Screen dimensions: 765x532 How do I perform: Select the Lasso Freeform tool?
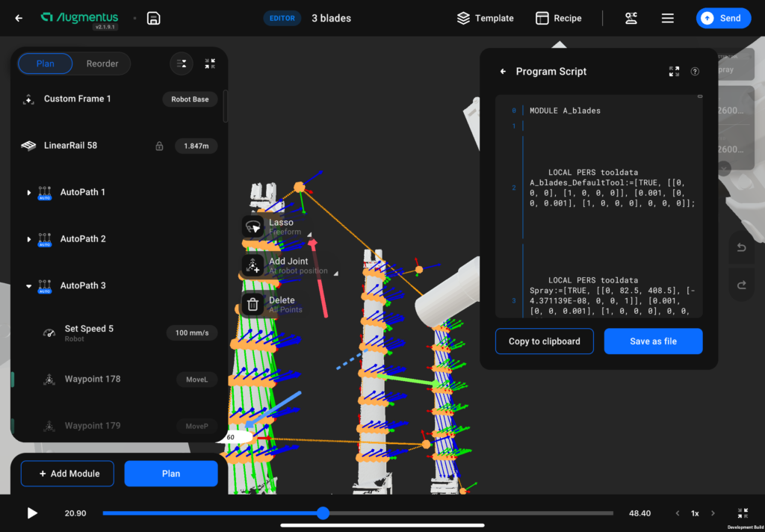[253, 226]
